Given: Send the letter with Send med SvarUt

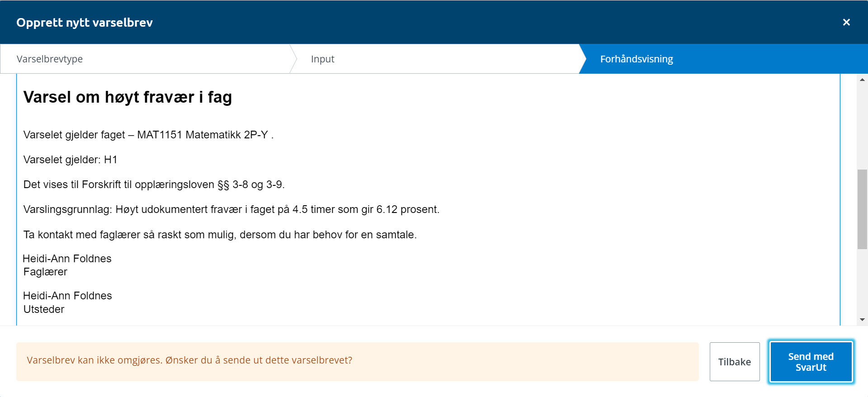Looking at the screenshot, I should click(811, 362).
